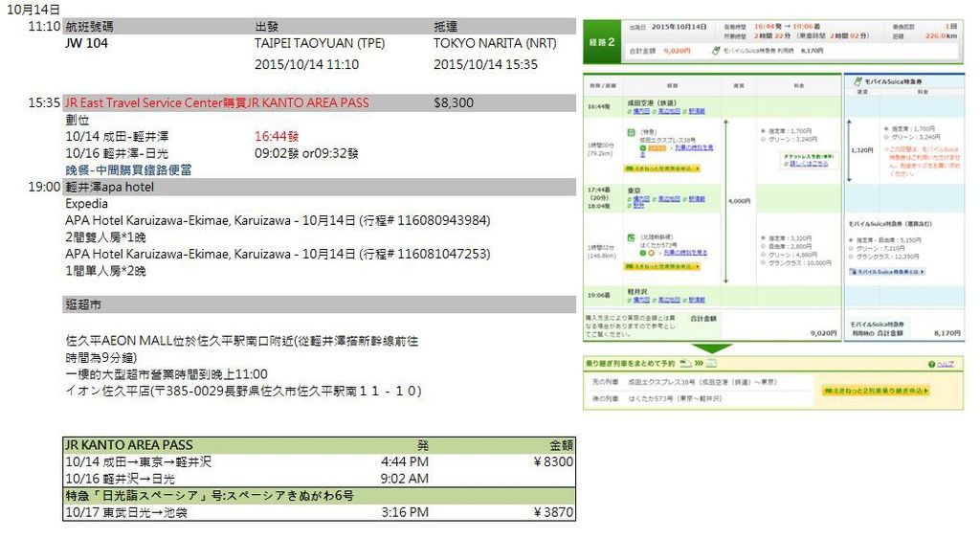Image resolution: width=980 pixels, height=539 pixels.
Task: Open 構内図 link for 東京 station
Action: coord(641,199)
